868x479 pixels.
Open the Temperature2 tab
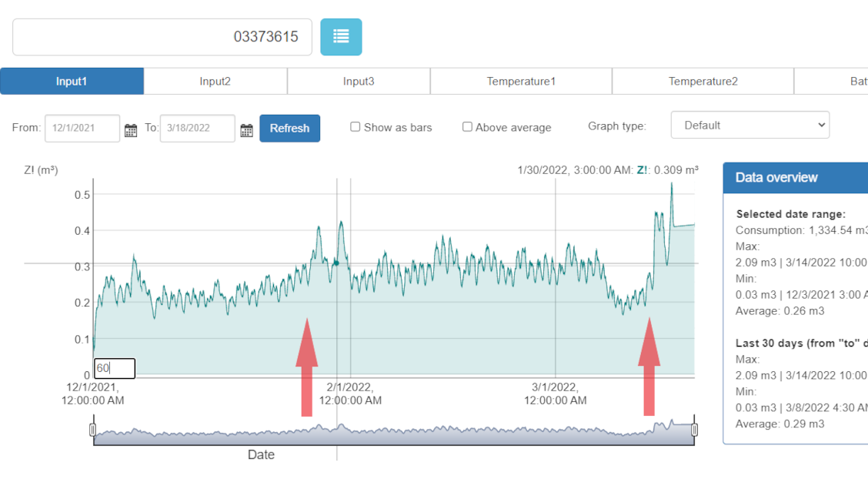703,81
